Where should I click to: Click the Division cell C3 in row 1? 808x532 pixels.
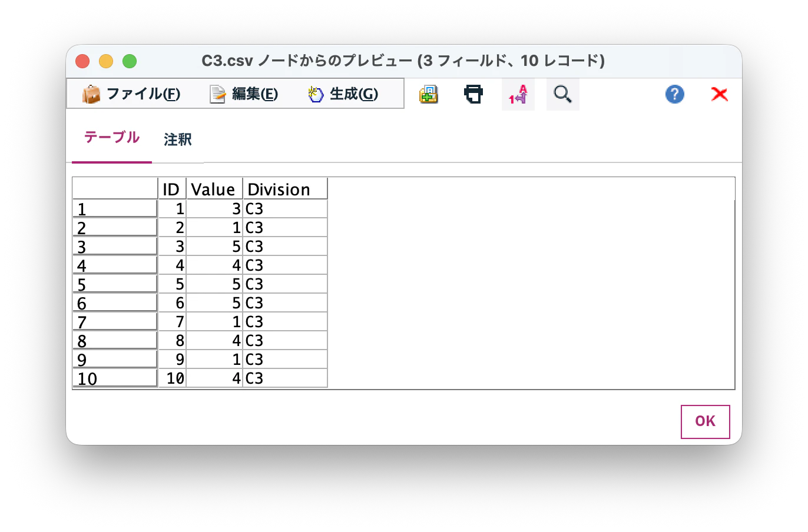point(285,209)
